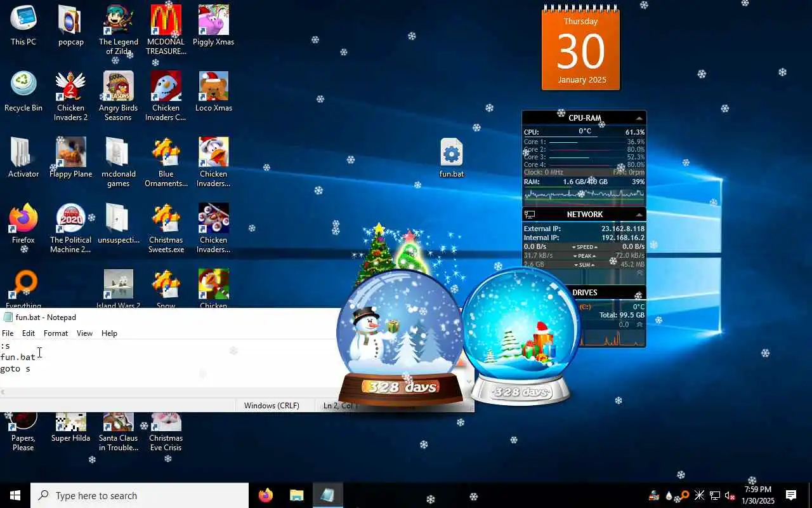
Task: Click the 'fun.bat' line in Notepad text
Action: coord(18,357)
